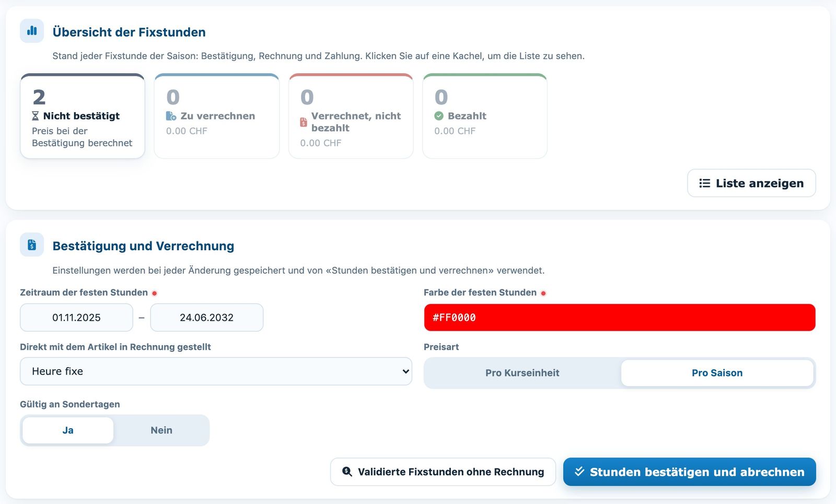
Task: Click Stunden bestätigen und abrechnen button
Action: 690,472
